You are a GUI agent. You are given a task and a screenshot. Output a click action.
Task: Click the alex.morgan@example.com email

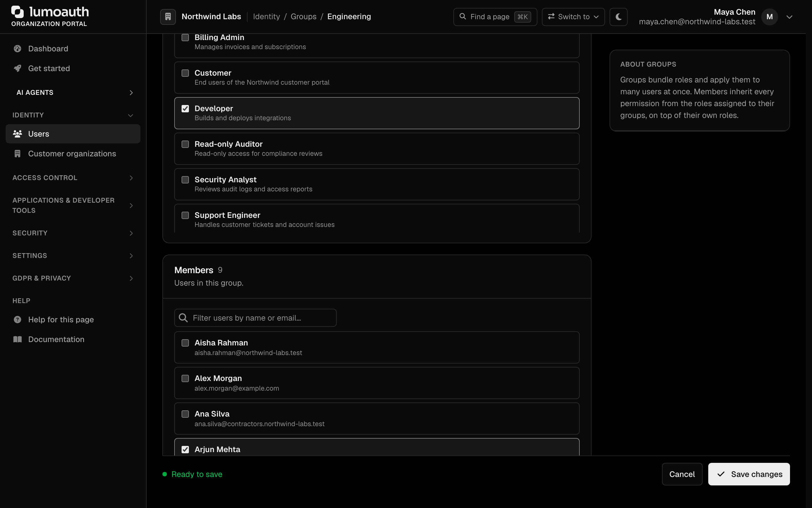[237, 388]
